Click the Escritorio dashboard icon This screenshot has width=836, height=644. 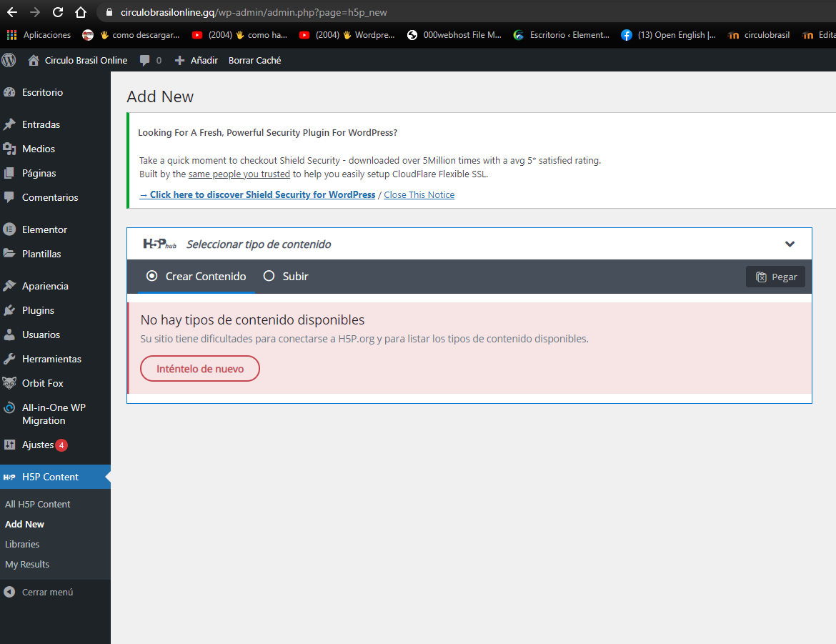pos(9,92)
